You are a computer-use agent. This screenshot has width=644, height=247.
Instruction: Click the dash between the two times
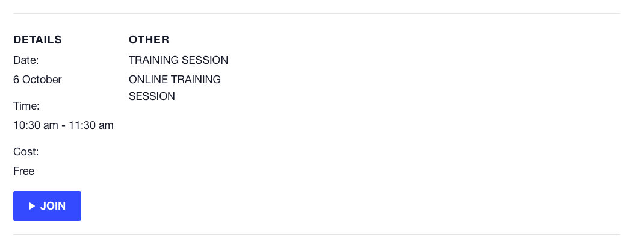[63, 126]
